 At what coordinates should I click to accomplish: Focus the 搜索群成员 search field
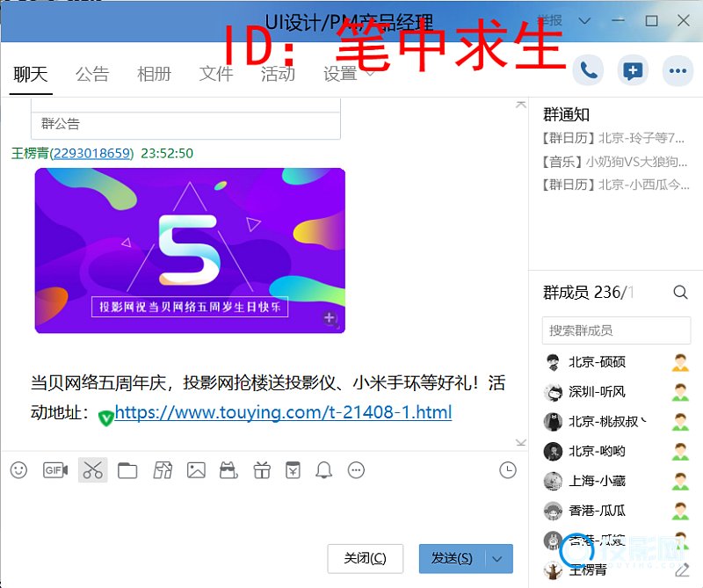point(616,330)
